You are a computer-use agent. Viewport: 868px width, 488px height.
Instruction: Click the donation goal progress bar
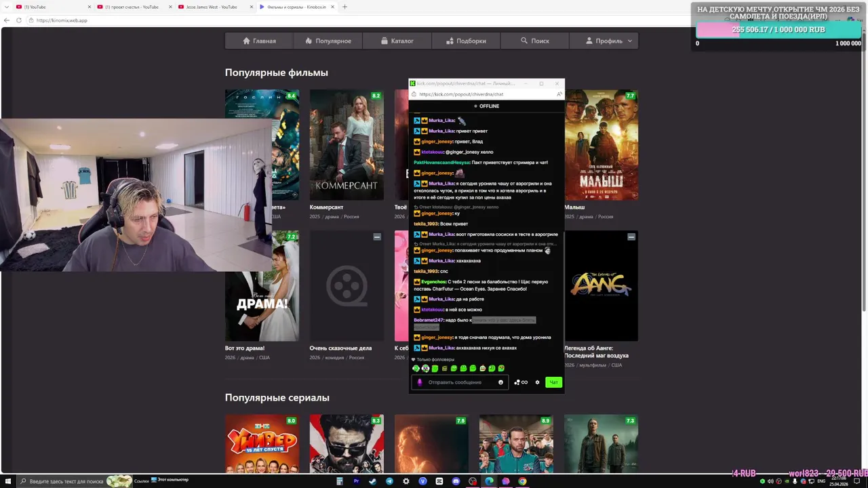(778, 30)
